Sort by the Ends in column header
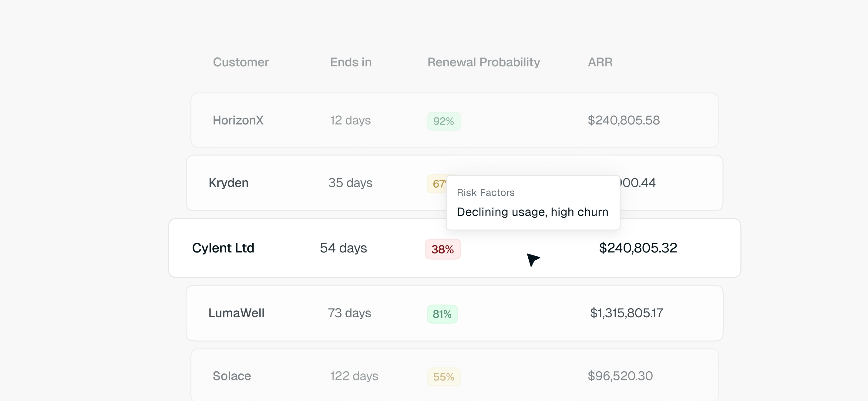 click(351, 62)
